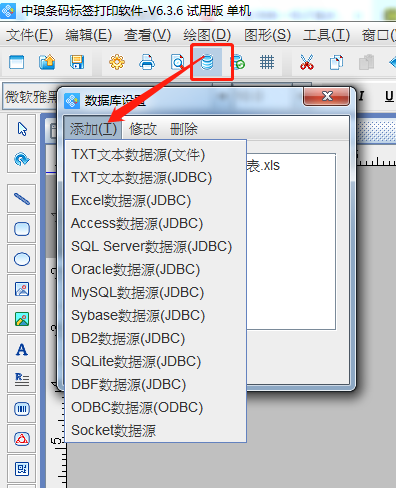Choose Excel数据源(JDBC) option
This screenshot has height=488, width=396.
tap(156, 201)
